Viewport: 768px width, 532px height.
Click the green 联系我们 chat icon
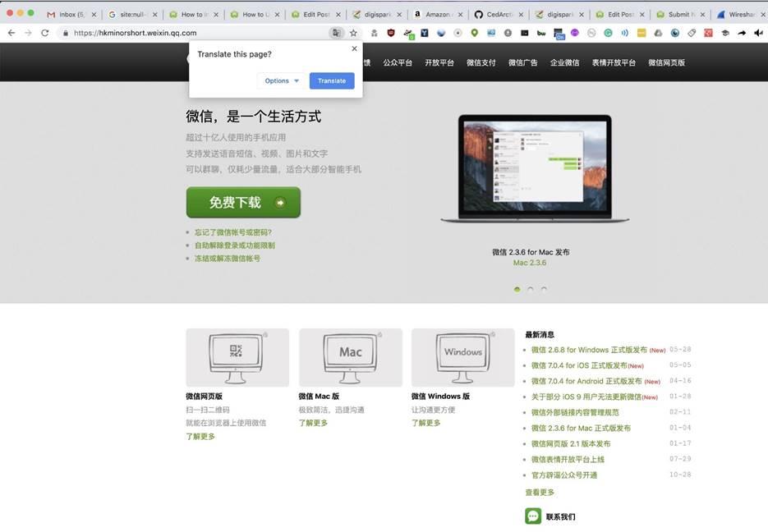pyautogui.click(x=533, y=516)
